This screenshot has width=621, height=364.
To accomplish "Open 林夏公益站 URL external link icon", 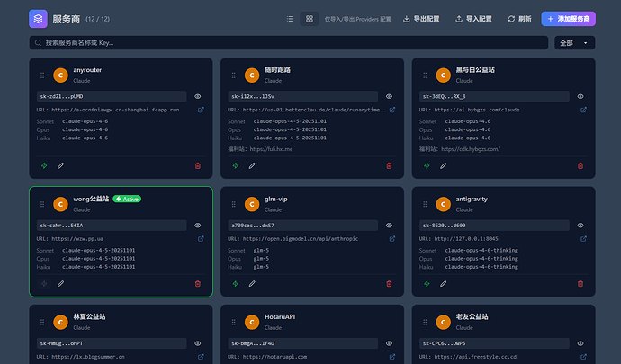I will tap(201, 357).
